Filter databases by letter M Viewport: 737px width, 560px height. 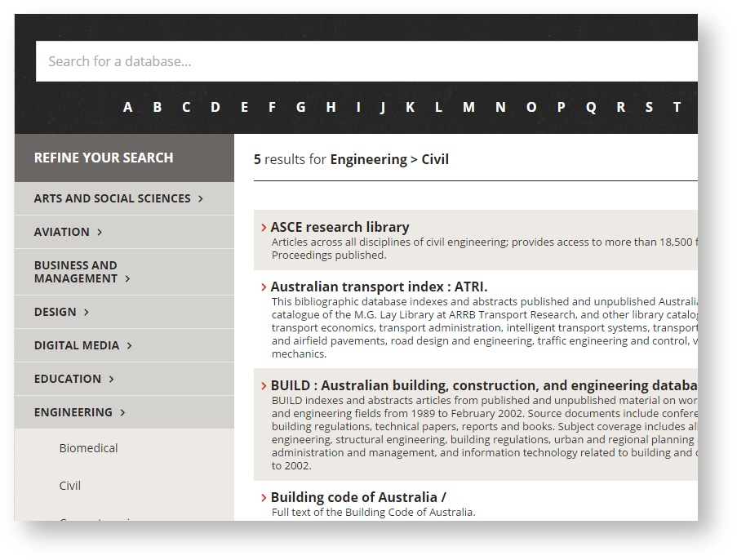pos(468,107)
